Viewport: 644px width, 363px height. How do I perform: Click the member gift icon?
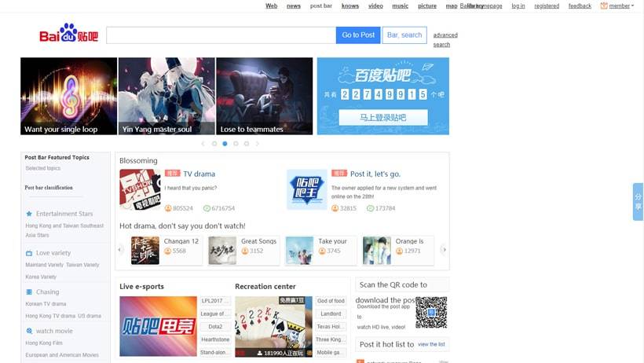click(604, 5)
